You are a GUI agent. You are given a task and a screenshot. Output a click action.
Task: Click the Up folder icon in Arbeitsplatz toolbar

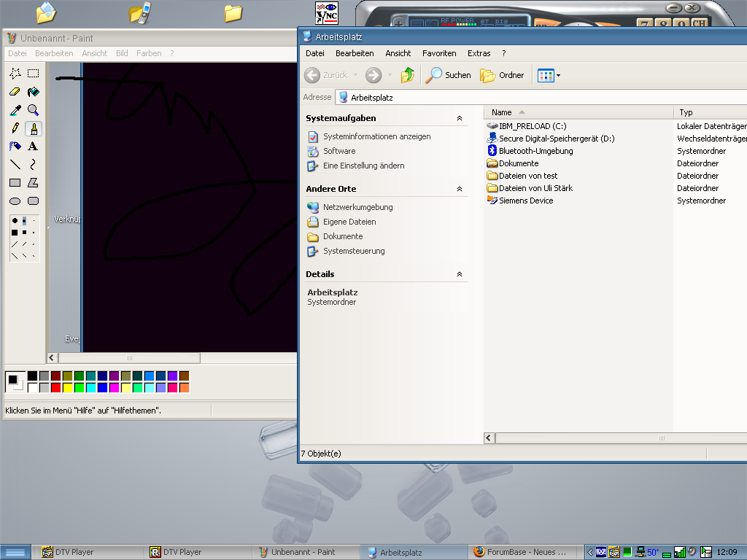click(408, 75)
